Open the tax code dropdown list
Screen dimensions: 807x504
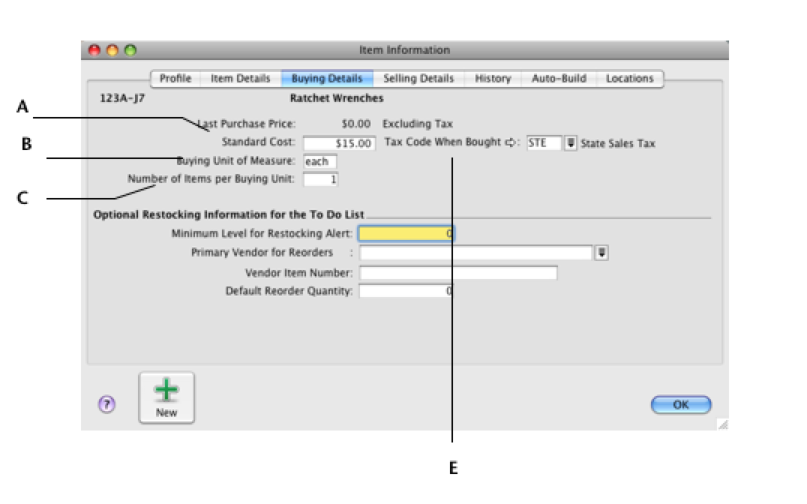(571, 143)
